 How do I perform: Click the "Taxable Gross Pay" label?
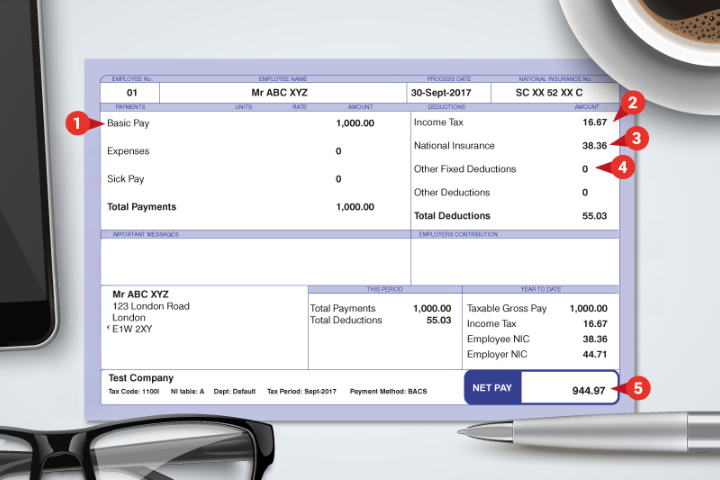pyautogui.click(x=506, y=309)
